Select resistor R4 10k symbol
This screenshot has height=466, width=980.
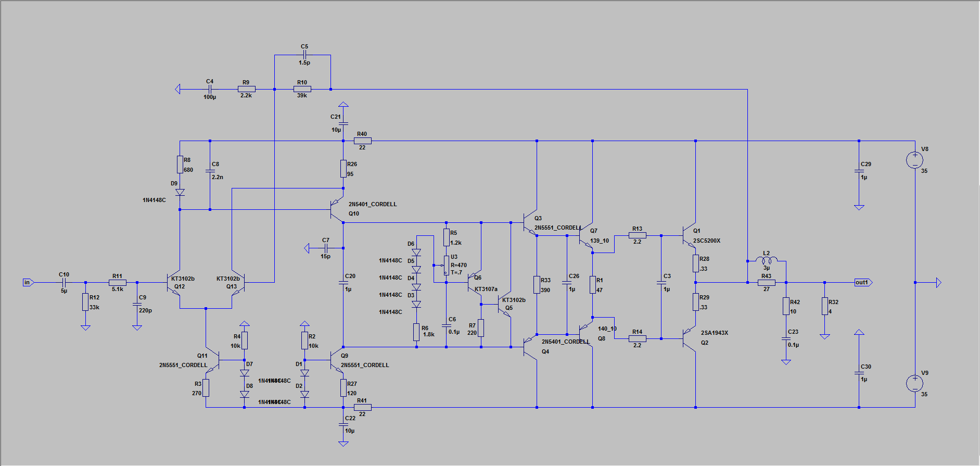coord(245,341)
